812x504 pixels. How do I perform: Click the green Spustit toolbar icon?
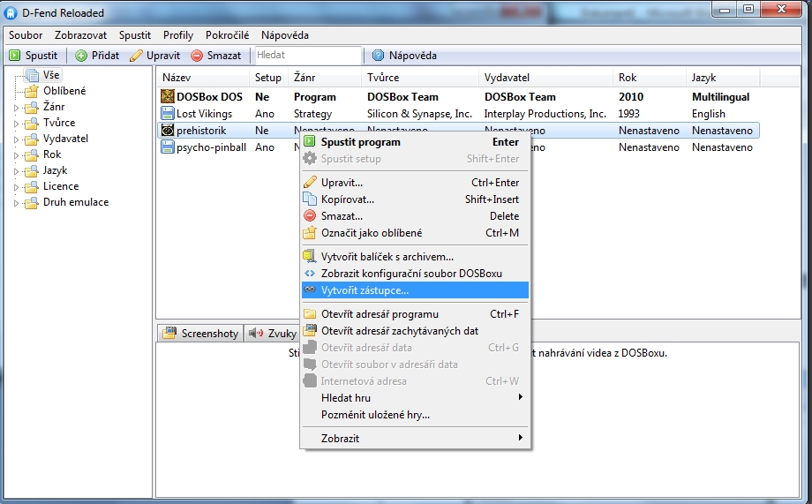click(x=16, y=56)
